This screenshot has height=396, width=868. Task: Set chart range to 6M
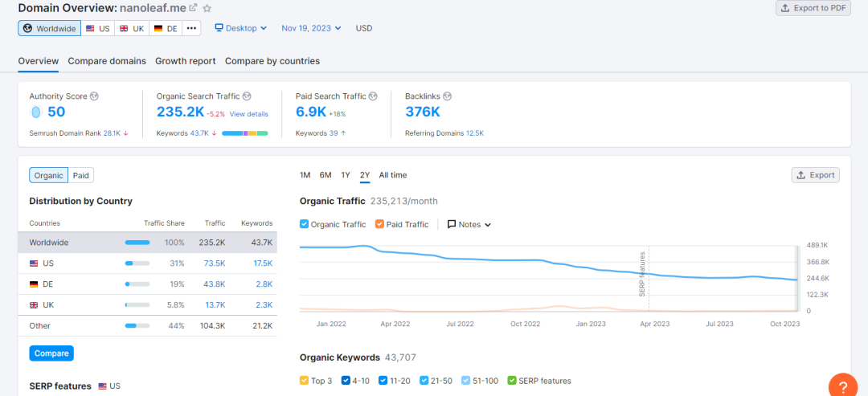(x=325, y=175)
